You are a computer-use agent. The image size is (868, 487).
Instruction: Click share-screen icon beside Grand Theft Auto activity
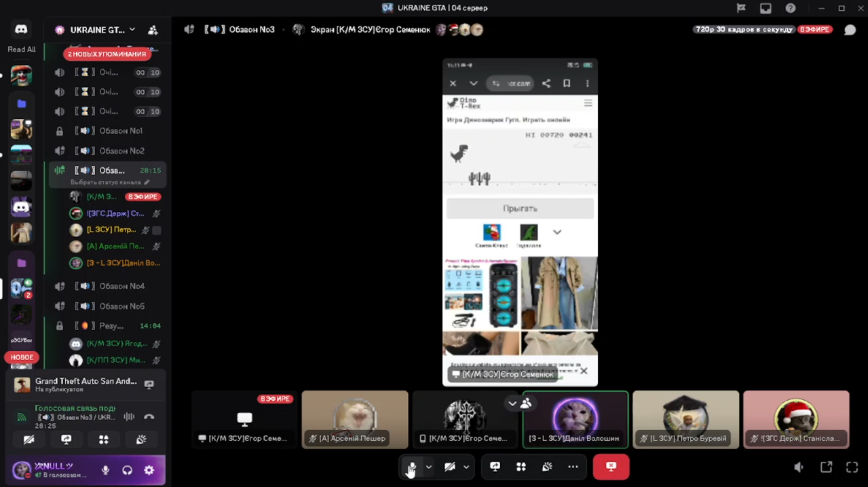[149, 384]
